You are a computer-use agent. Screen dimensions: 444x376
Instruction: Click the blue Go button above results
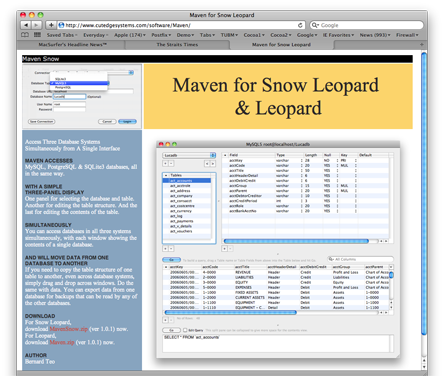(x=172, y=259)
